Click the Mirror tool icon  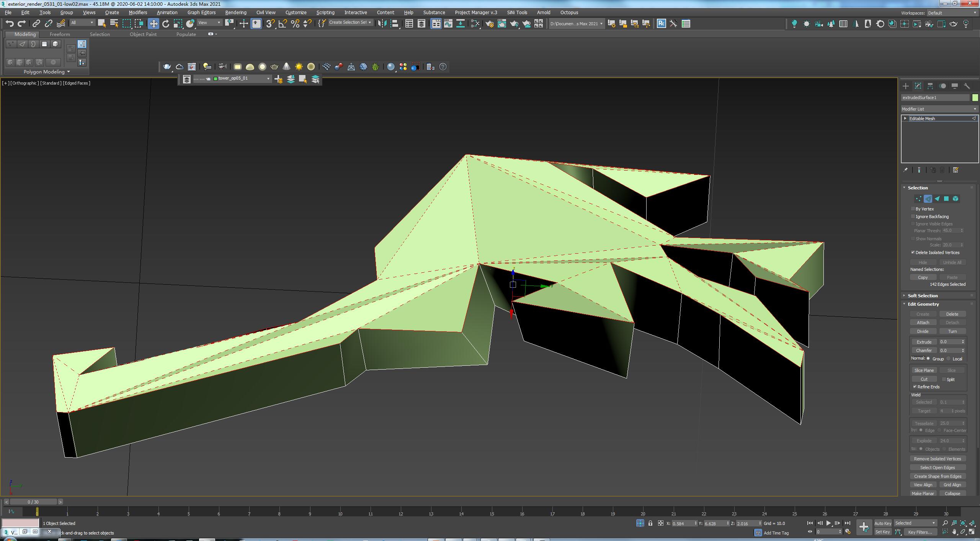[383, 23]
